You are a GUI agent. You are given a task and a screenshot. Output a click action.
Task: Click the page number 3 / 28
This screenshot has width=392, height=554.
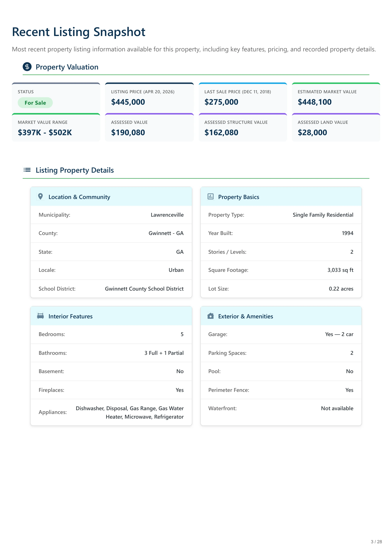(376, 542)
